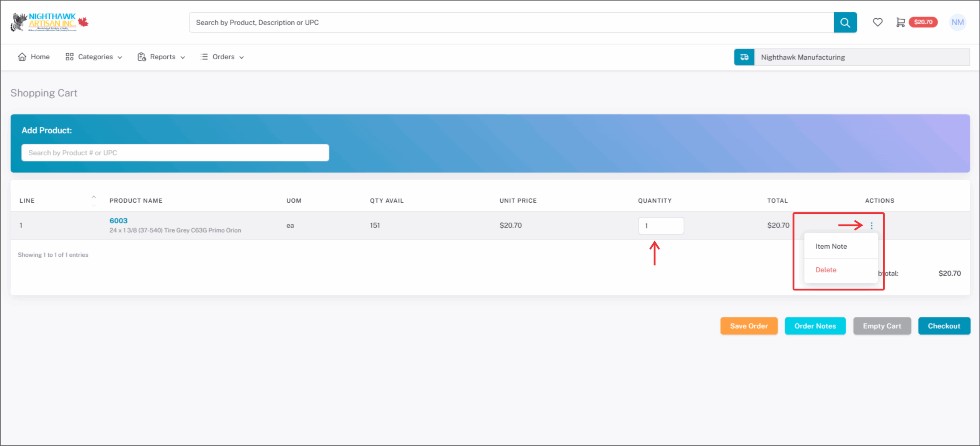The height and width of the screenshot is (446, 980).
Task: Open product link 6003
Action: click(x=118, y=221)
